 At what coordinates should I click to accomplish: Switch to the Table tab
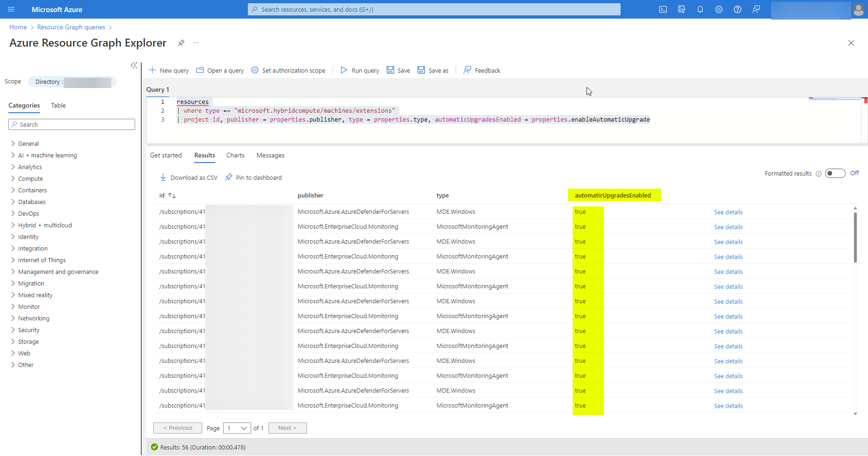pyautogui.click(x=58, y=105)
